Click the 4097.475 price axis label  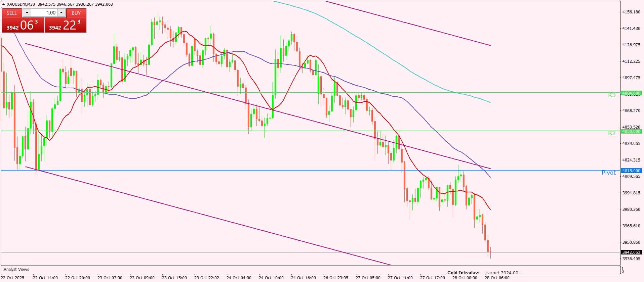[x=631, y=78]
